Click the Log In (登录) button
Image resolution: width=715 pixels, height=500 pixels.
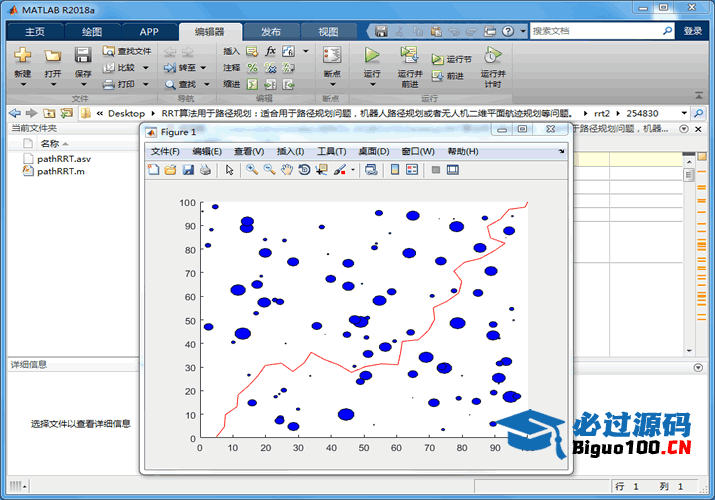(x=692, y=31)
